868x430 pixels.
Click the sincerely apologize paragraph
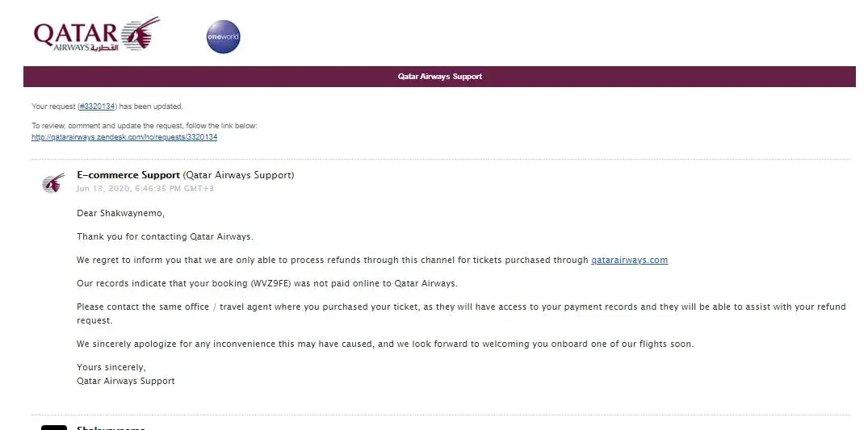pyautogui.click(x=385, y=344)
